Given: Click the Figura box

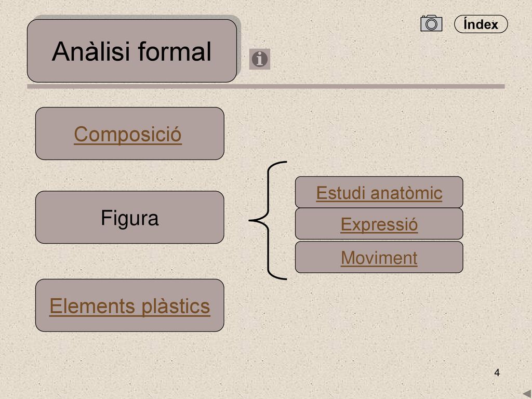Looking at the screenshot, I should 129,217.
